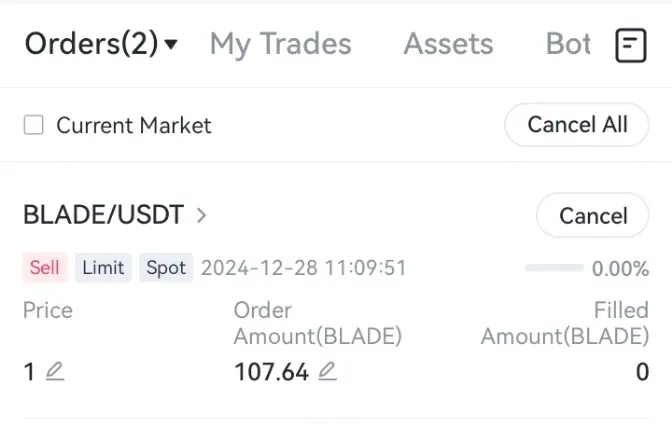
Task: Click the Spot tag
Action: click(x=166, y=268)
